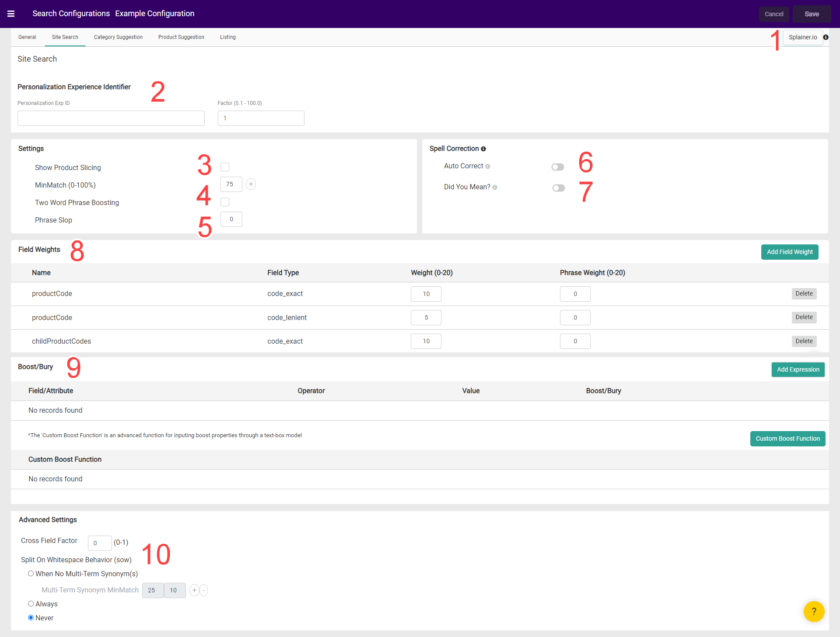Click the Personalization Exp ID input field
Image resolution: width=840 pixels, height=637 pixels.
point(111,118)
